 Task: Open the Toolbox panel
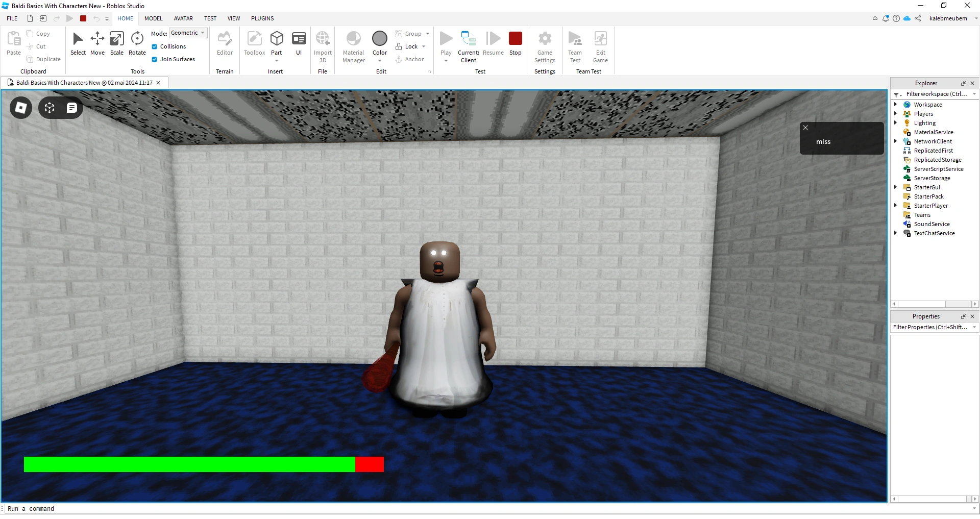click(254, 43)
